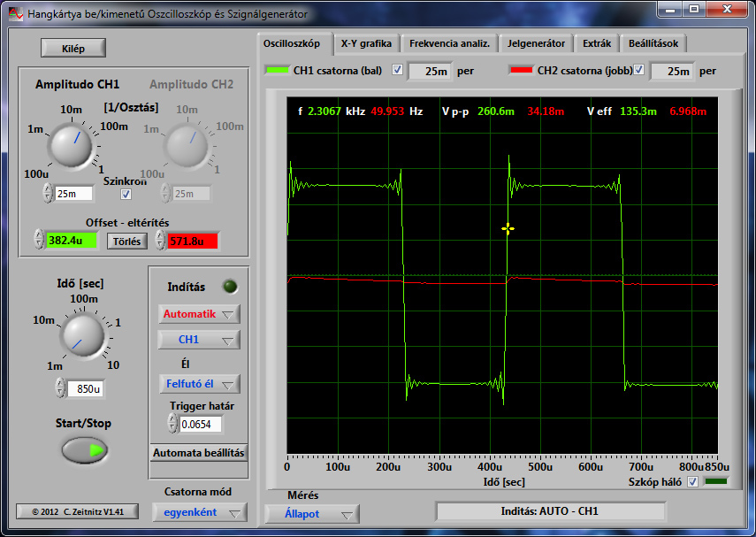Open the CH1 trigger source dropdown

tap(199, 340)
